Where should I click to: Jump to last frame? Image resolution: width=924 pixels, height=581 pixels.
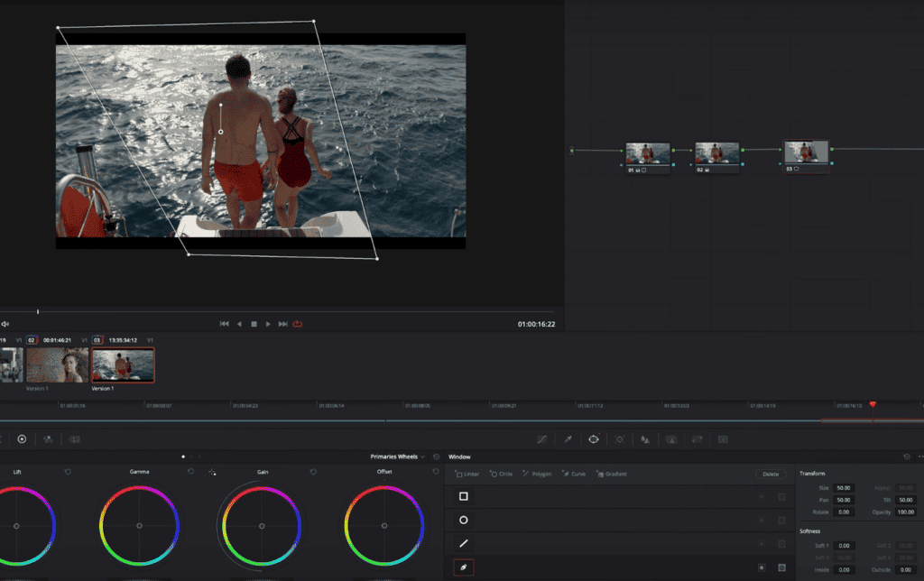tap(282, 324)
